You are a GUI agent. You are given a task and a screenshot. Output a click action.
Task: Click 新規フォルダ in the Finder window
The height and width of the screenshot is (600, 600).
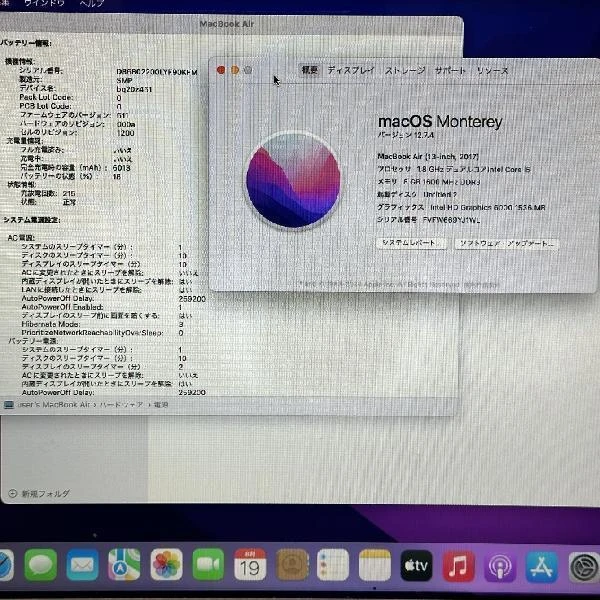(46, 493)
